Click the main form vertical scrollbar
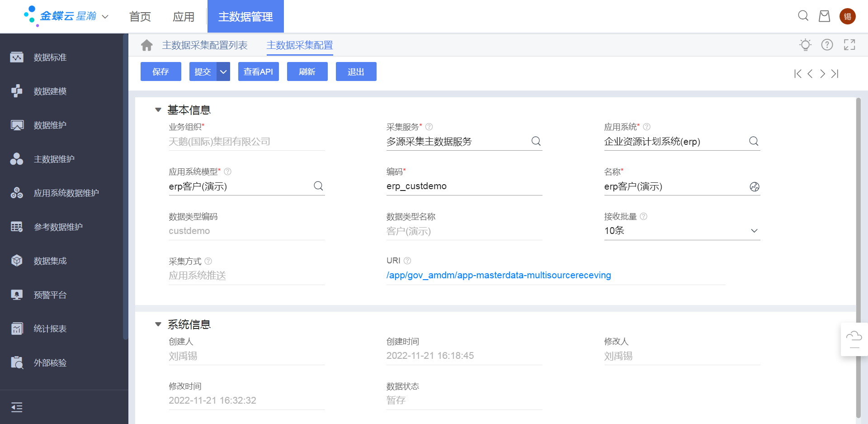The width and height of the screenshot is (868, 424). (x=858, y=258)
